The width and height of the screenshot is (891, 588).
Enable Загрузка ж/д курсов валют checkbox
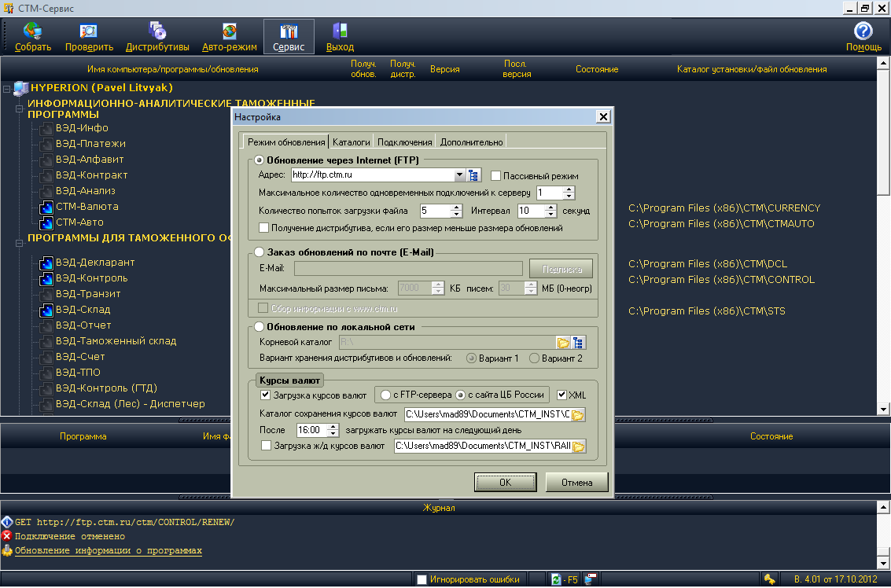(266, 446)
